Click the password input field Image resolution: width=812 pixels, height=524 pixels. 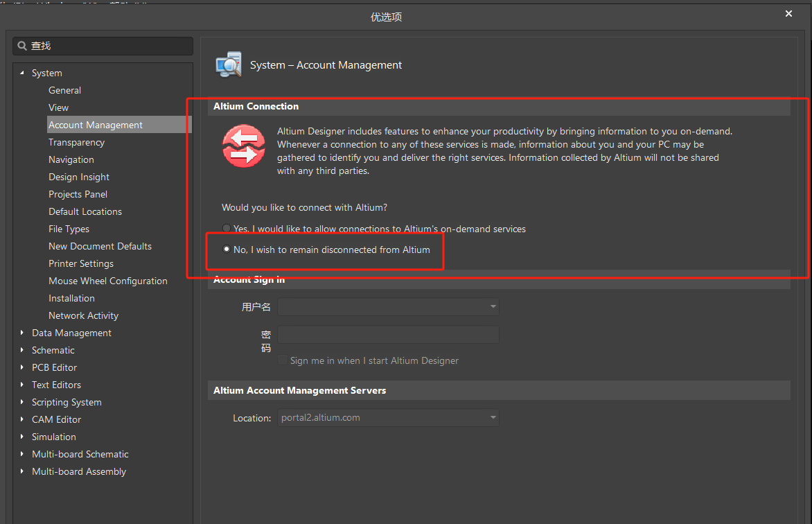(388, 335)
